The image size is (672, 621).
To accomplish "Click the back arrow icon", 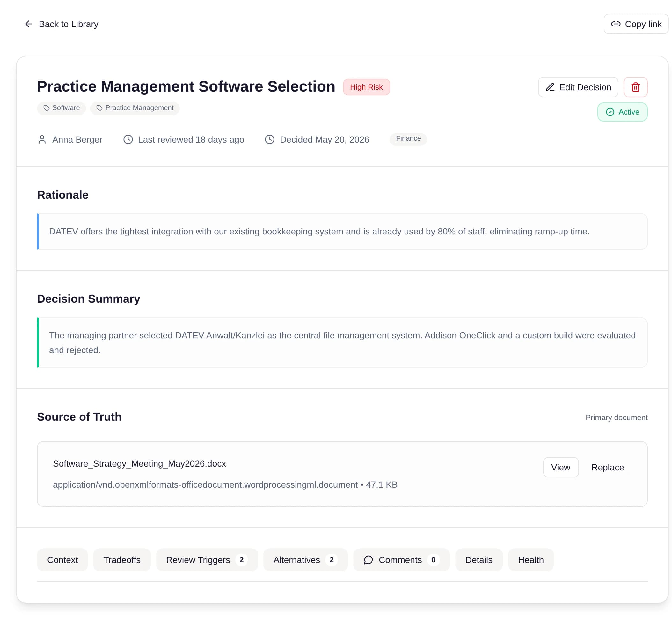I will 29,24.
